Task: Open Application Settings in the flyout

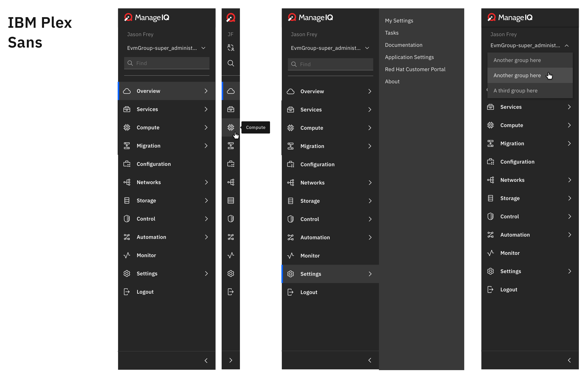Action: (409, 57)
